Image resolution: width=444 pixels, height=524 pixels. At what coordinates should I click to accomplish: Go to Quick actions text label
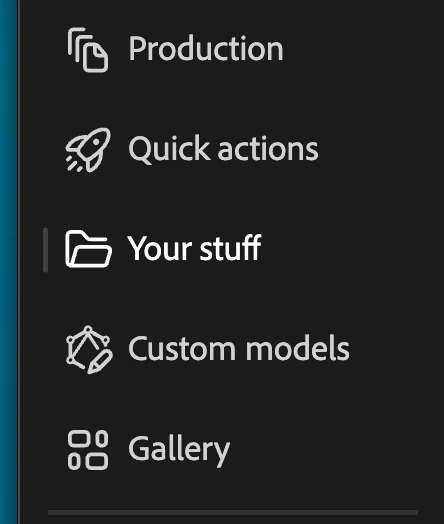point(223,149)
